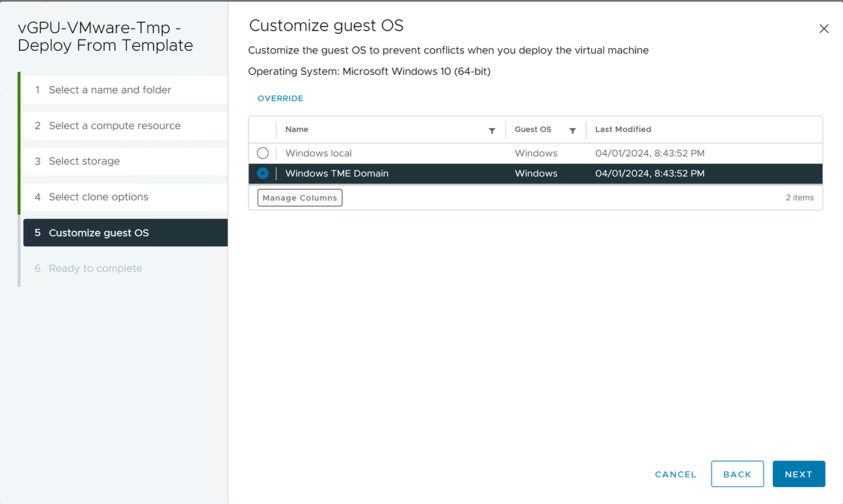Viewport: 843px width, 504px height.
Task: Click step 6 Ready to complete
Action: pyautogui.click(x=96, y=269)
